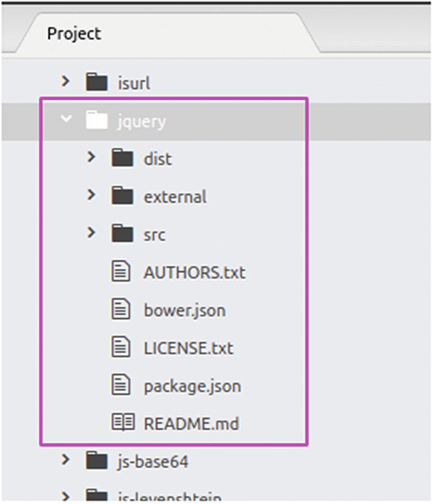Open the LICENSE.txt file
This screenshot has height=504, width=434.
click(x=188, y=348)
